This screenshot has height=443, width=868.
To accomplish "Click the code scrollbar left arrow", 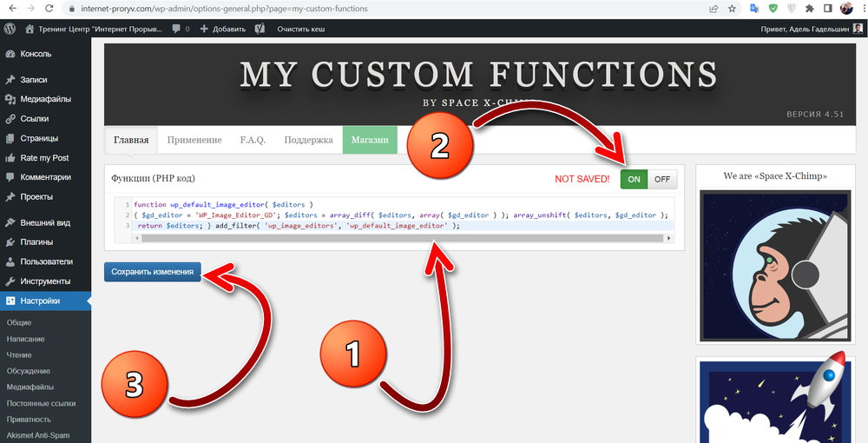I will pyautogui.click(x=136, y=238).
